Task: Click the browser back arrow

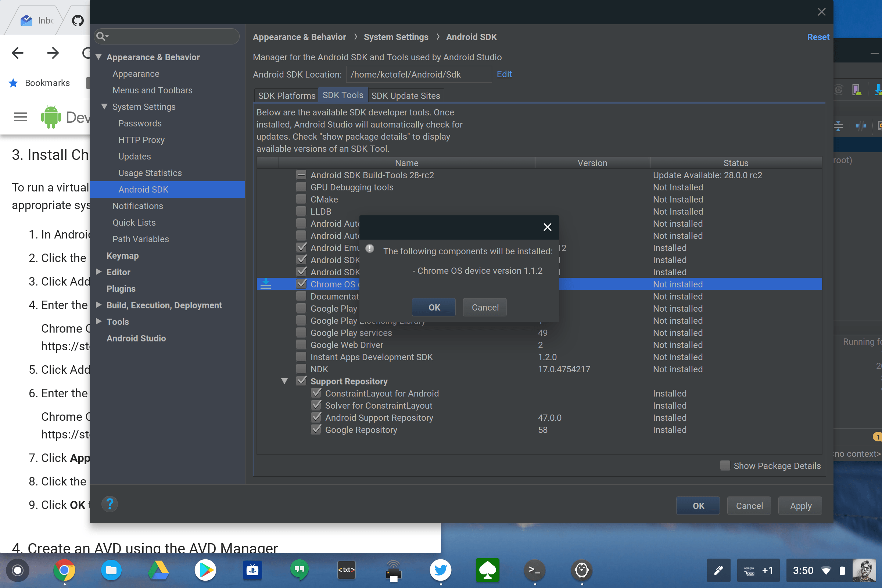Action: pos(18,53)
